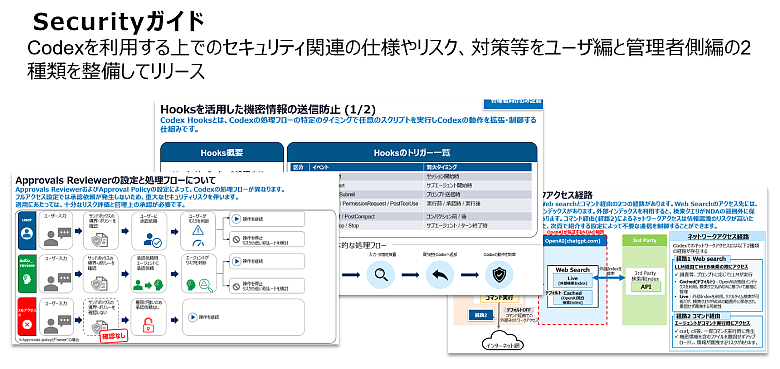
Task: Select the Hooks概要 header
Action: coord(222,153)
